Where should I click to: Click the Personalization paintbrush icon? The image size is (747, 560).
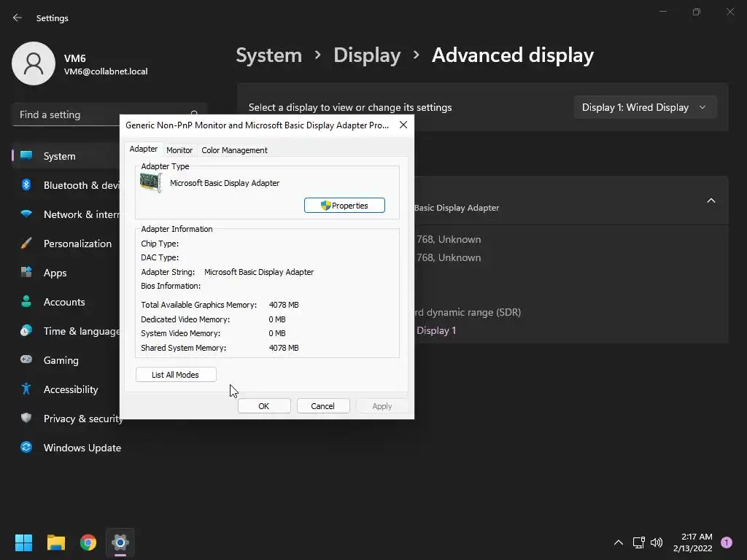point(26,244)
